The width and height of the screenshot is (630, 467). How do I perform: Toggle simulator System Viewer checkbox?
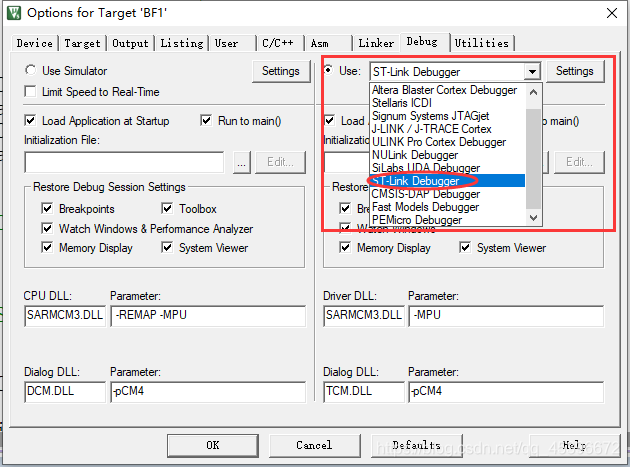tap(167, 247)
